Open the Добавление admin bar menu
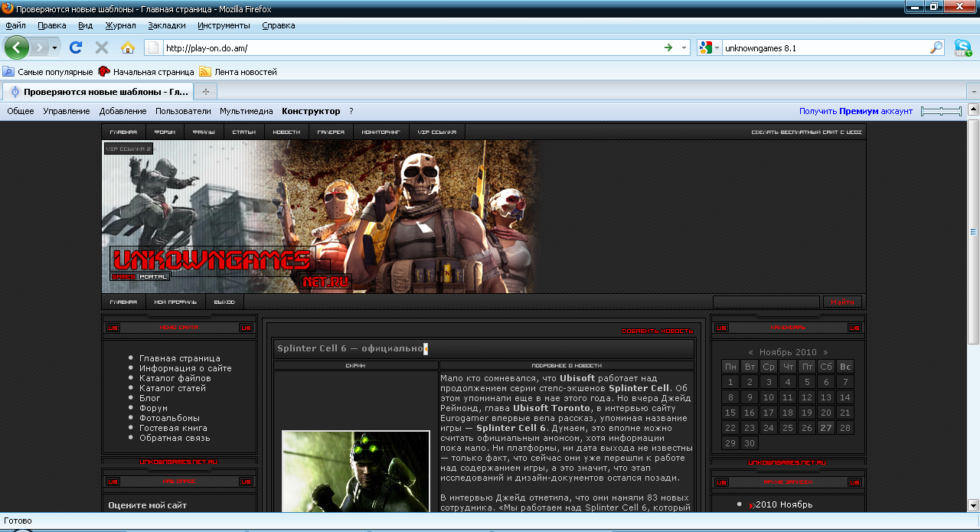This screenshot has width=980, height=532. coord(122,111)
